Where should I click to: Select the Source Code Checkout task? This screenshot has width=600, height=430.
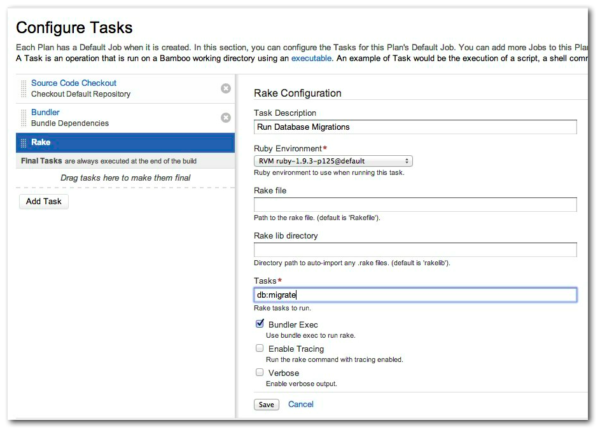coord(74,83)
